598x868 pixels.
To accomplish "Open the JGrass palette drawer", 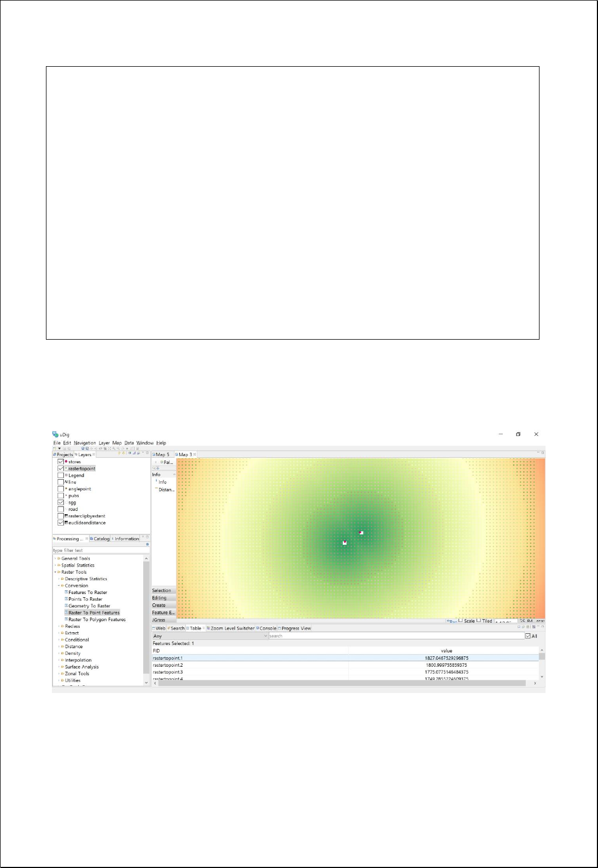I will coord(163,620).
